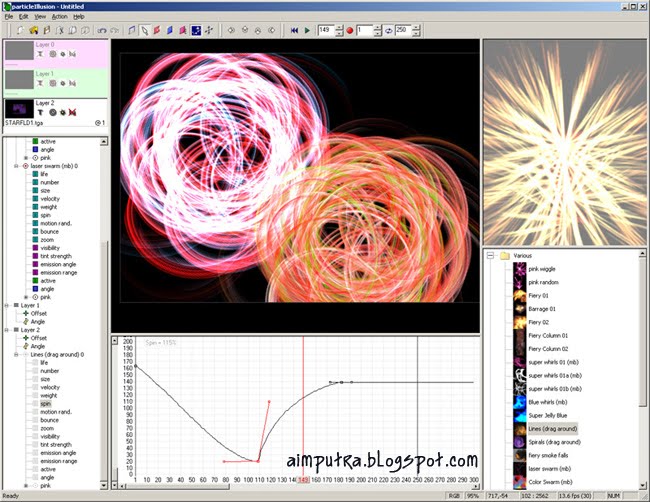Click the loop icon beside the 250 field
Screen dimensions: 650x502
tap(388, 30)
